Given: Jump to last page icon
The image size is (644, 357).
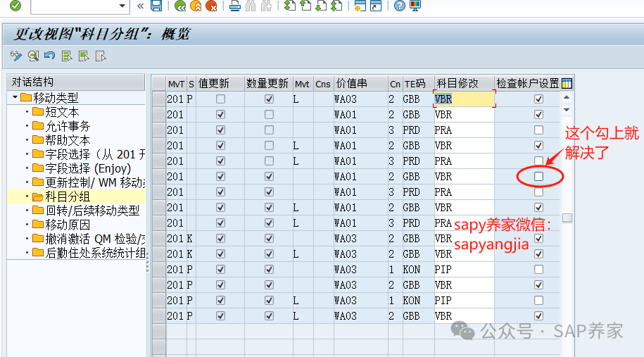Looking at the screenshot, I should tap(337, 6).
